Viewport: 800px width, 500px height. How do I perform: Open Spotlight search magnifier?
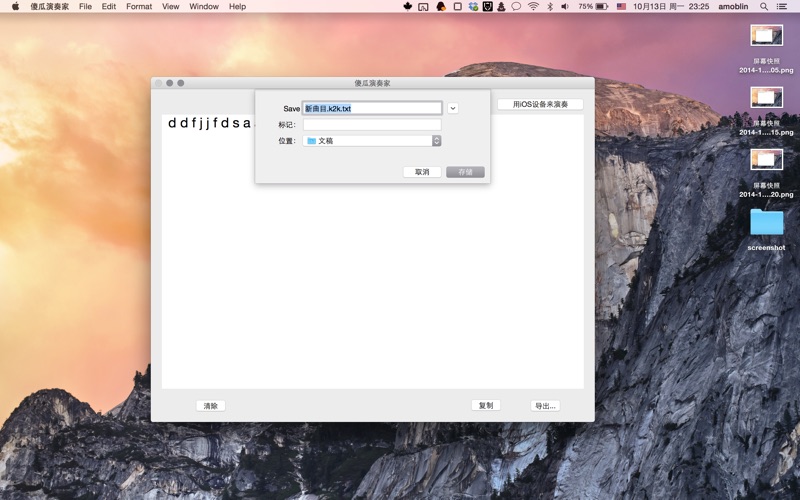coord(764,6)
